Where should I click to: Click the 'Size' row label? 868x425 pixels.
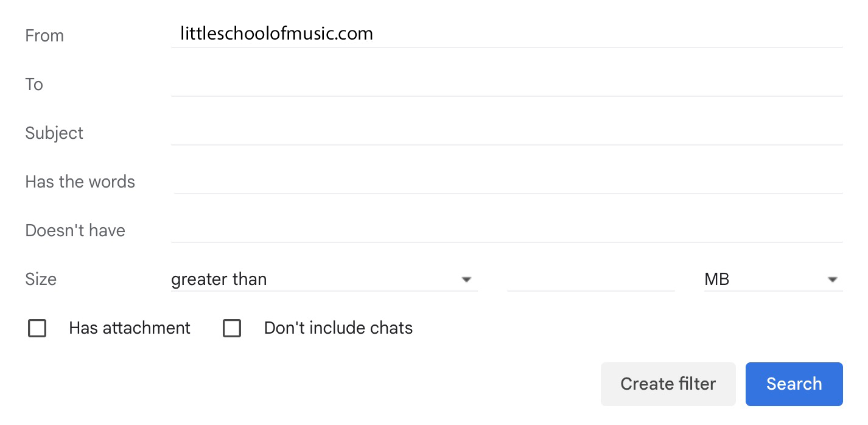point(41,279)
